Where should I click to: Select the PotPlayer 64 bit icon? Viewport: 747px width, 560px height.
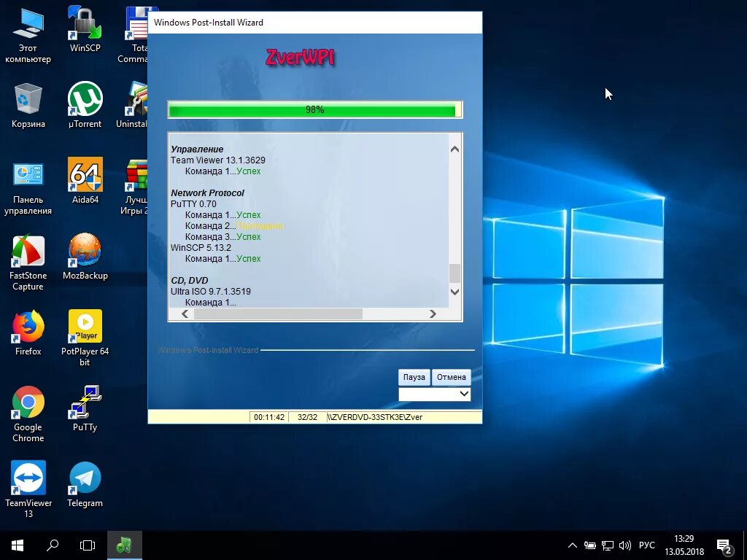(85, 337)
